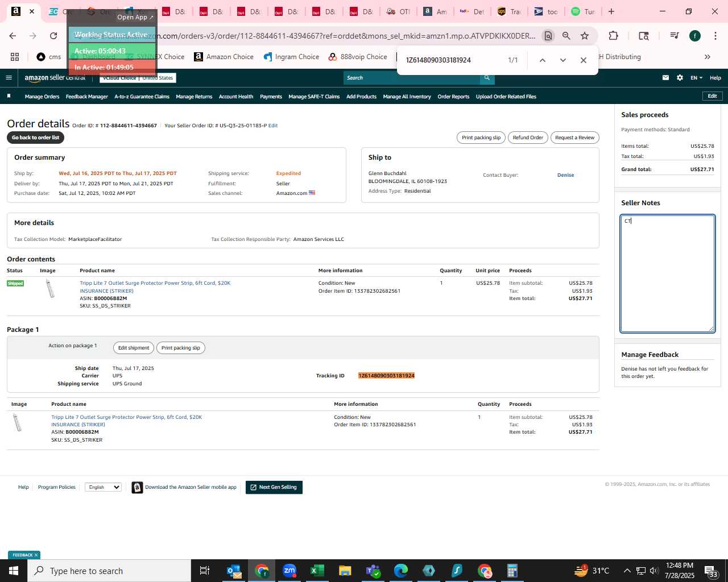Open Chrome profile avatar
Screen dimensions: 728x582
tap(695, 36)
